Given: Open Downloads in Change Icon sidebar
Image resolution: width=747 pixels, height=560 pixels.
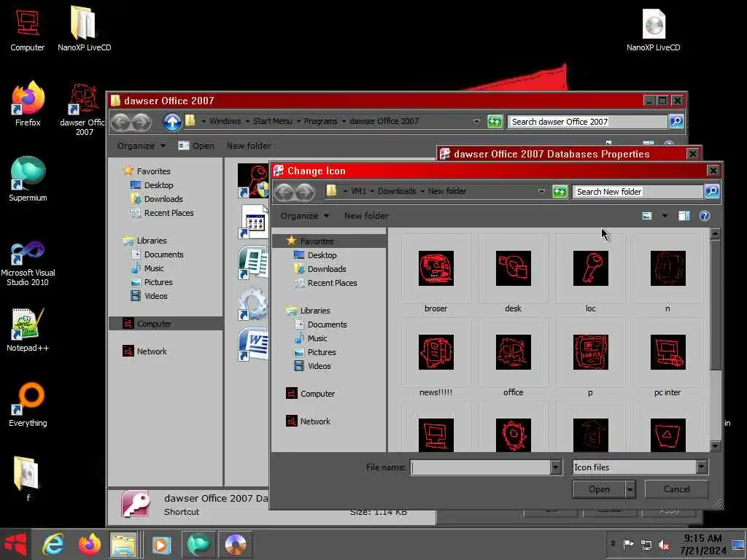Looking at the screenshot, I should pyautogui.click(x=326, y=269).
